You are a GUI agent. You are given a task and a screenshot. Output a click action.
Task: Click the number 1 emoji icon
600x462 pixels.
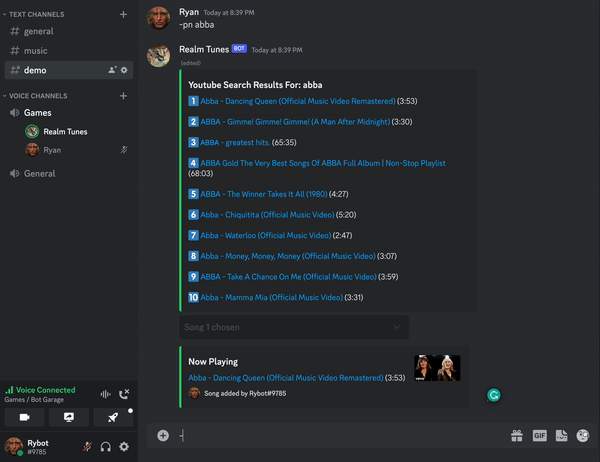193,101
